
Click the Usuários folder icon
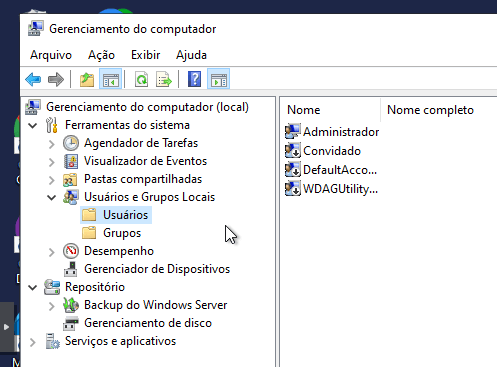click(x=89, y=214)
